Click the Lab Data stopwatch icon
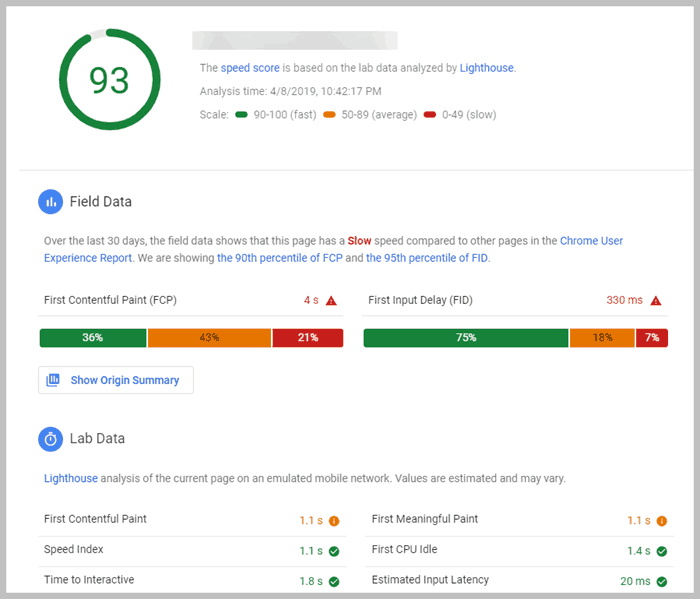This screenshot has height=599, width=700. pyautogui.click(x=51, y=438)
